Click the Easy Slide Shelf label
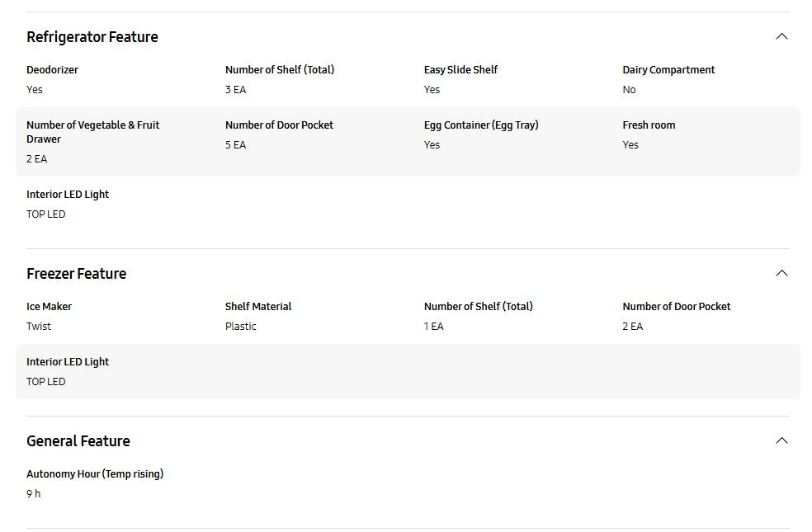 (x=460, y=70)
